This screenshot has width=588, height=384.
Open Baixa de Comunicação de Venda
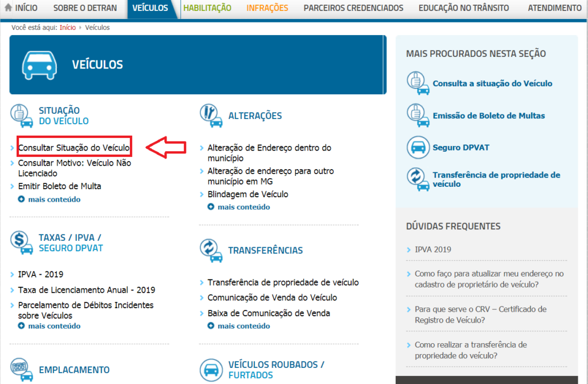(x=269, y=313)
